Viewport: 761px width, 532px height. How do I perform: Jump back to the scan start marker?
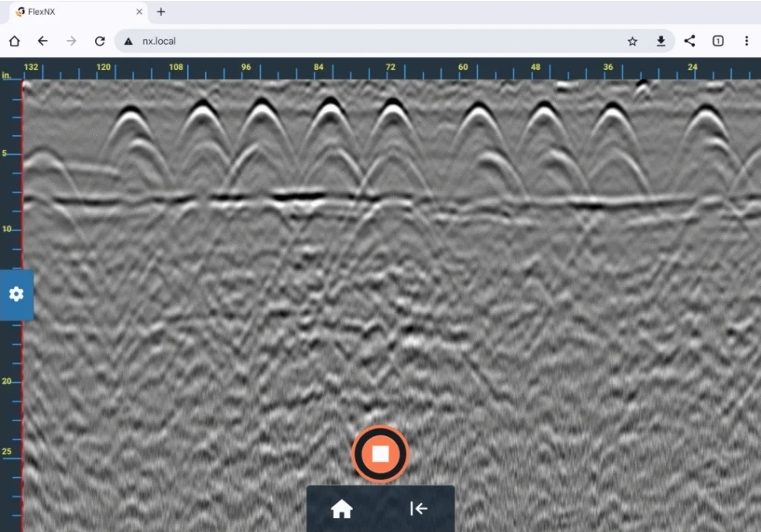click(x=418, y=508)
